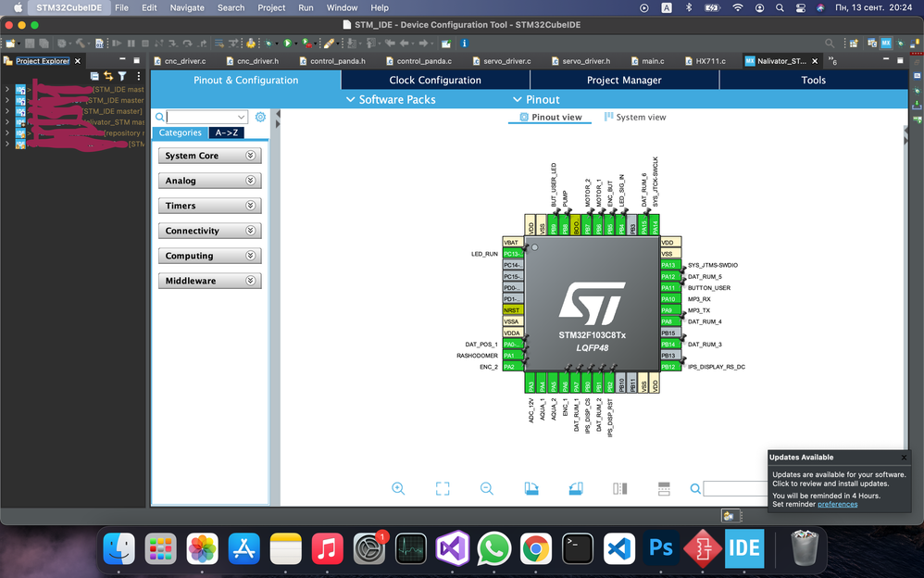
Task: Open Project Explorer view menu (three dots)
Action: point(139,76)
